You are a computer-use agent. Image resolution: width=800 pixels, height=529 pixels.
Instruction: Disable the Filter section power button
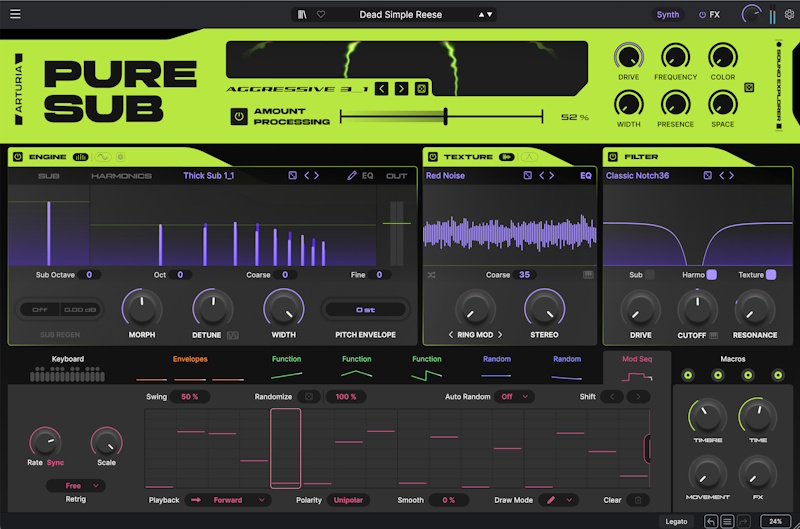(613, 157)
